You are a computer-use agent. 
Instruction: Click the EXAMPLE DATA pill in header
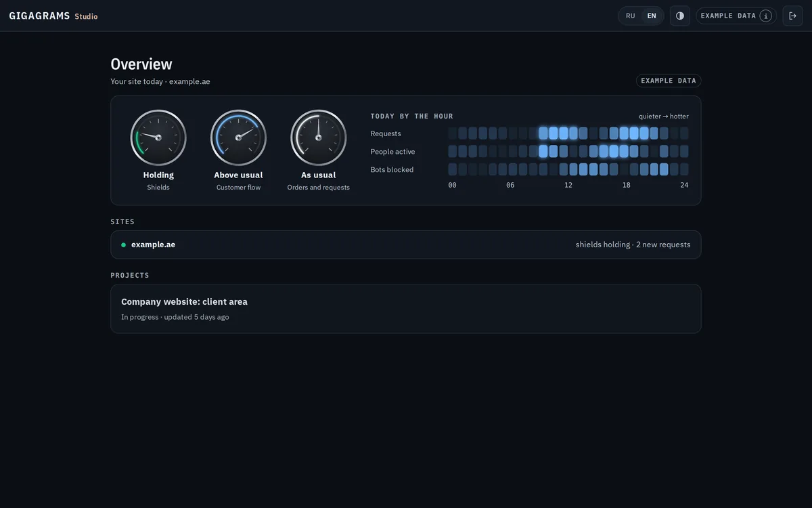point(736,16)
